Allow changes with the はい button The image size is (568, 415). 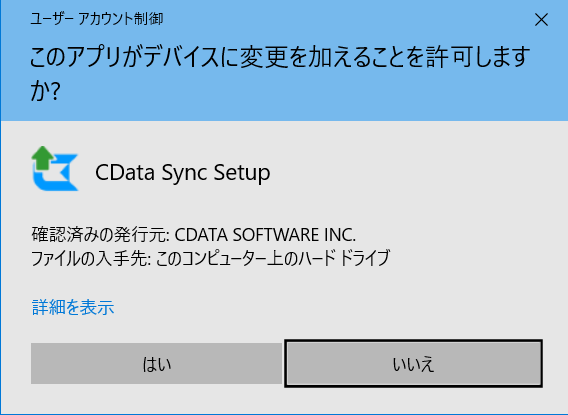(156, 364)
